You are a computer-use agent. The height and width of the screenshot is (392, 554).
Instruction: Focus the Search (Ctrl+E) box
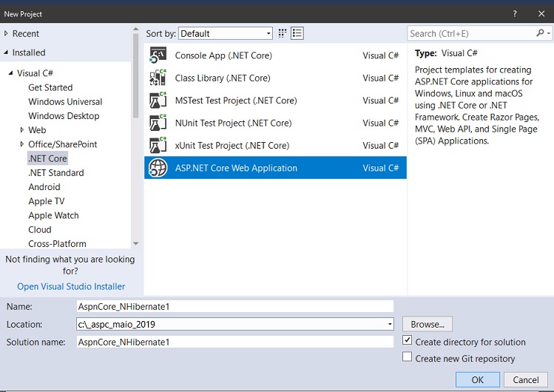pos(472,33)
